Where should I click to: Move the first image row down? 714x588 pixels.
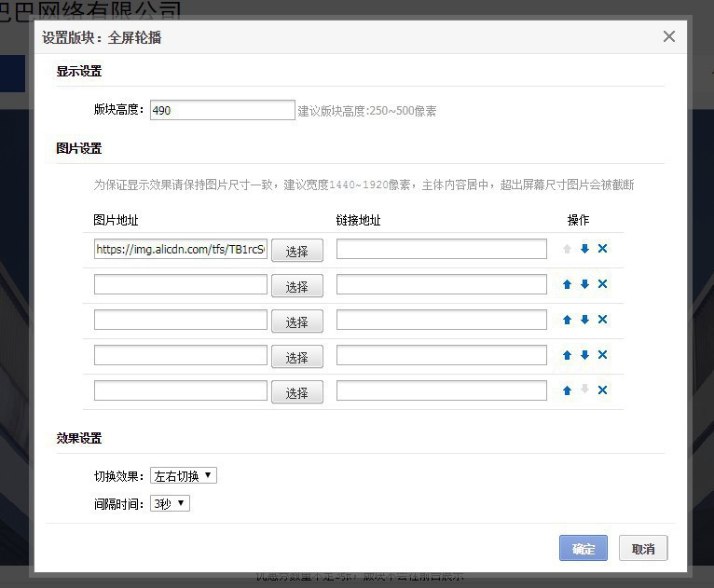[584, 249]
